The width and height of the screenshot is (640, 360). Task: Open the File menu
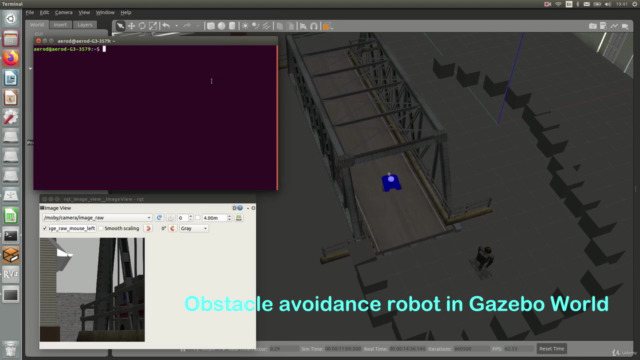(x=30, y=13)
